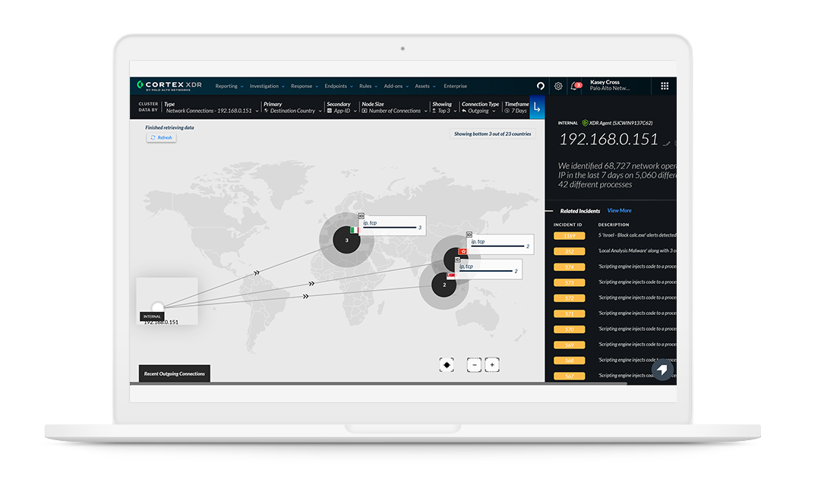Click the View More incidents link
821x504 pixels.
(619, 210)
